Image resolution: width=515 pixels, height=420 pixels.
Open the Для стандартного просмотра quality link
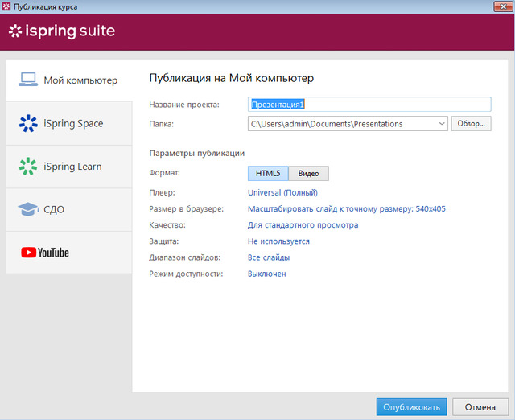click(x=303, y=225)
